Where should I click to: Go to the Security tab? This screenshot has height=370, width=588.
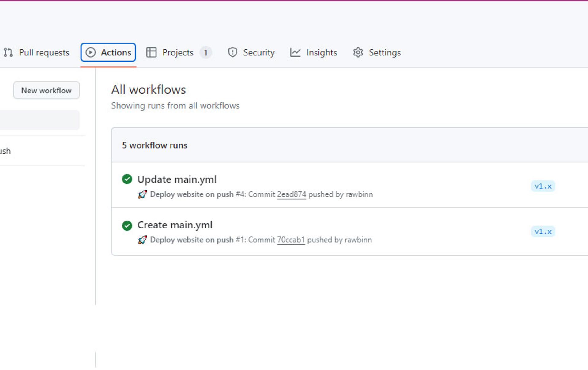[251, 52]
